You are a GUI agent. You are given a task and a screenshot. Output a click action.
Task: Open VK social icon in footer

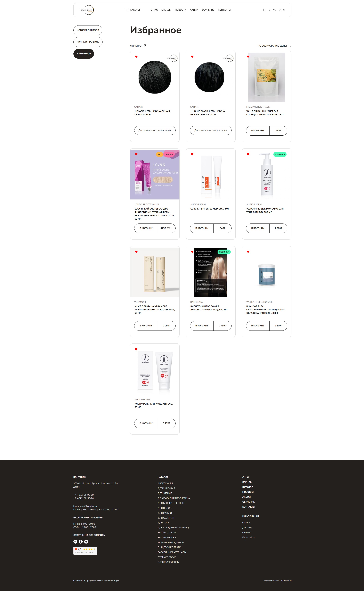click(75, 542)
